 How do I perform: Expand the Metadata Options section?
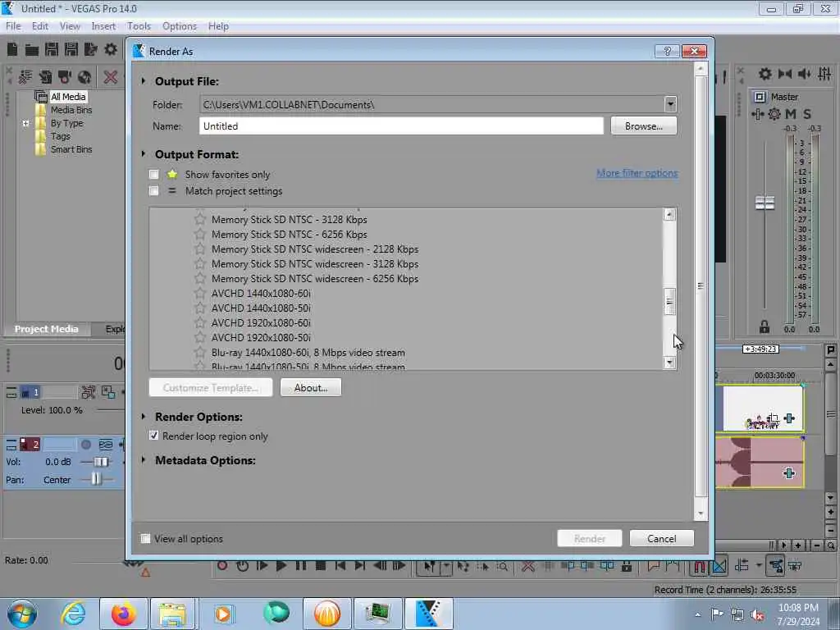point(143,459)
